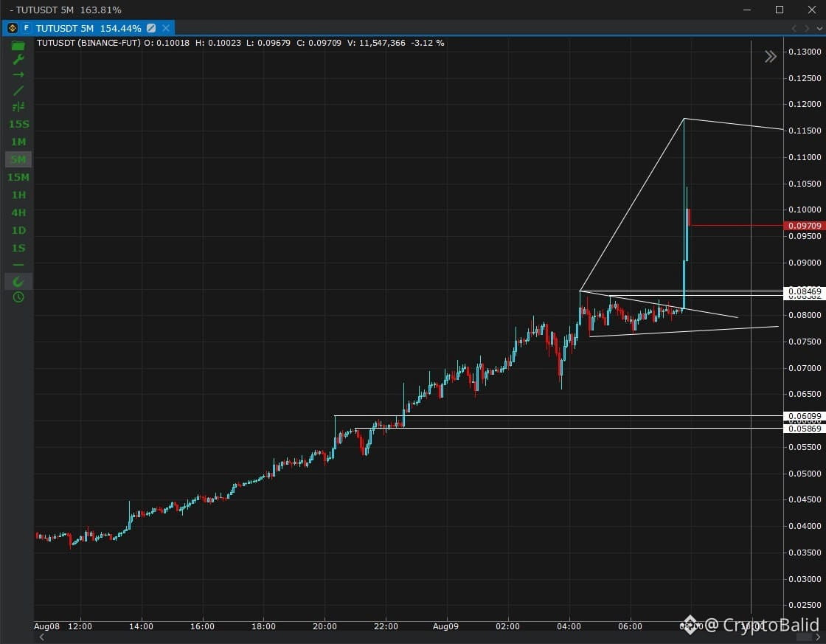The image size is (826, 644).
Task: Close the TUTUSDT 5M tab
Action: click(166, 28)
